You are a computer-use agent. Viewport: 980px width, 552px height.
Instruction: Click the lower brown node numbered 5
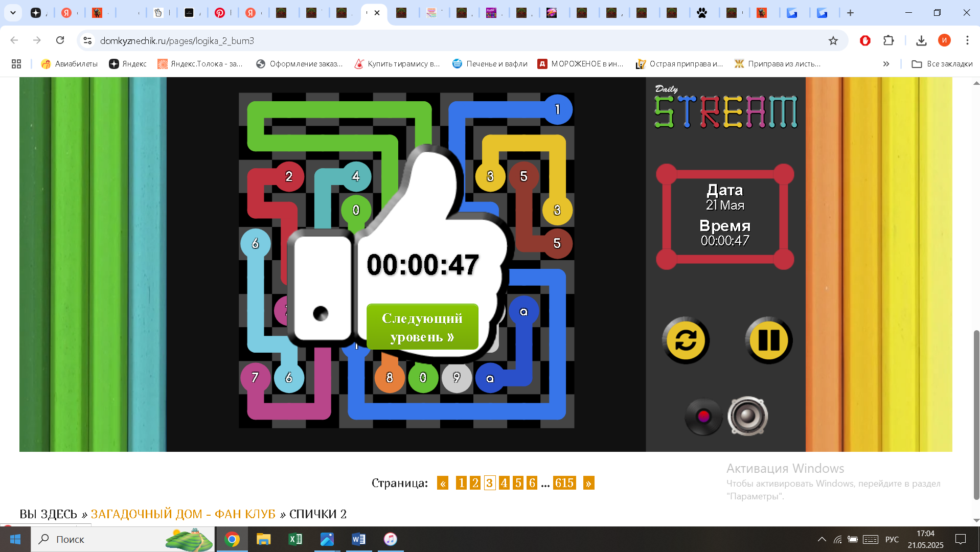[557, 243]
